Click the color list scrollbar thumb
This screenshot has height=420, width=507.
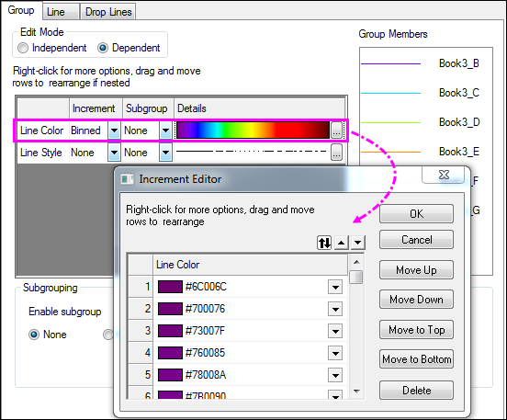[356, 277]
